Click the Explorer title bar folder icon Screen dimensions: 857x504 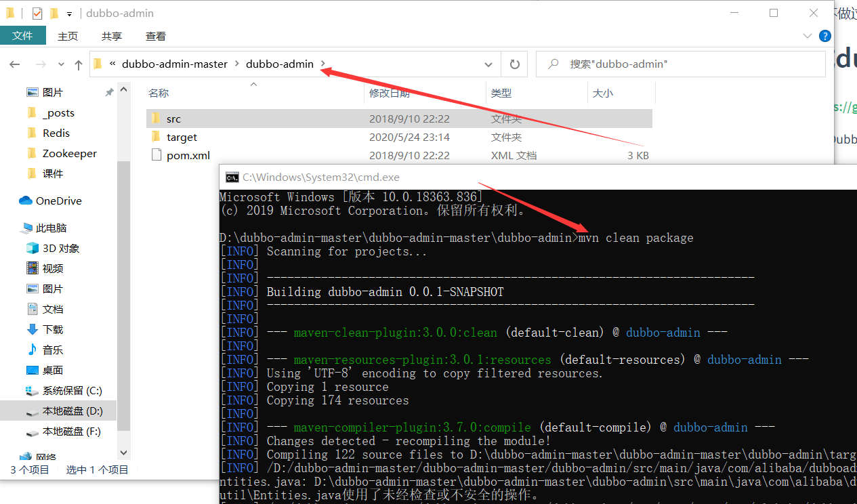10,13
